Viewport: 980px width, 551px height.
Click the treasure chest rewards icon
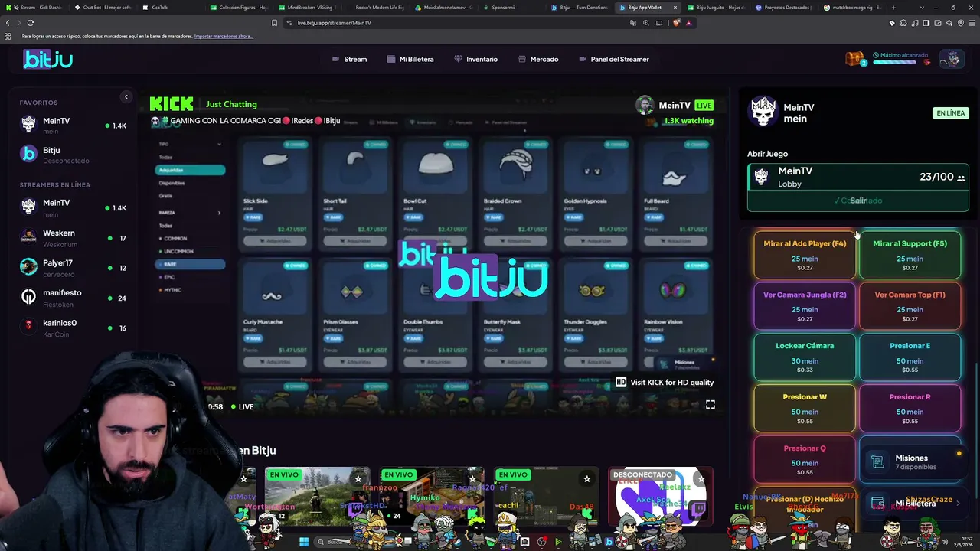tap(854, 59)
